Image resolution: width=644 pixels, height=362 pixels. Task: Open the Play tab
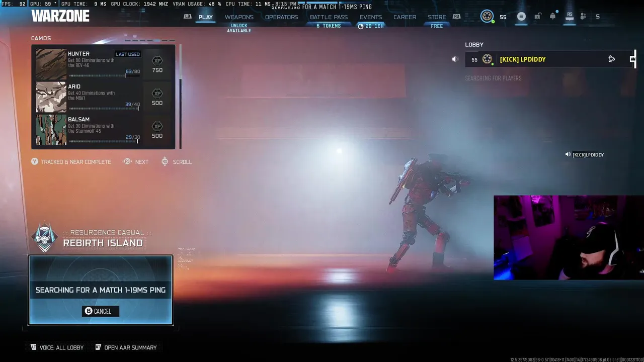point(205,17)
